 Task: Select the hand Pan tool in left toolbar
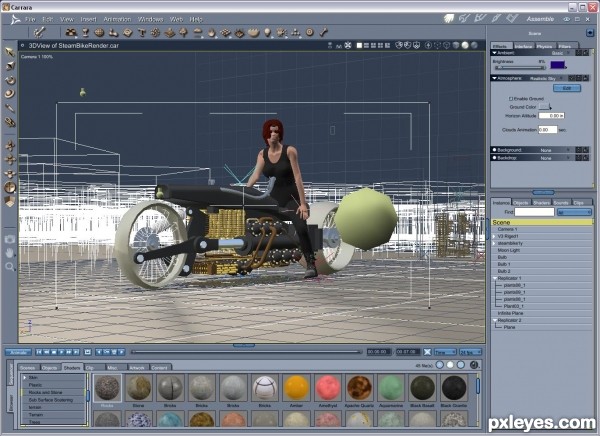(x=10, y=253)
